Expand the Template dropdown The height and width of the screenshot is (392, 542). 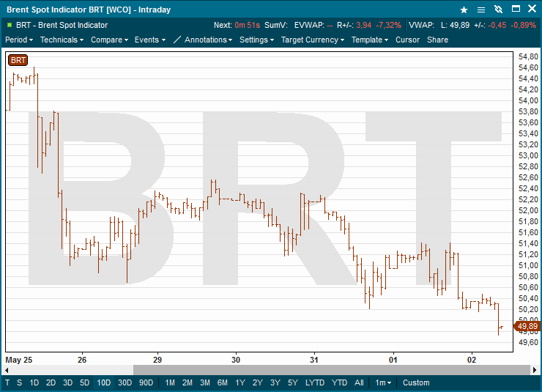coord(370,40)
